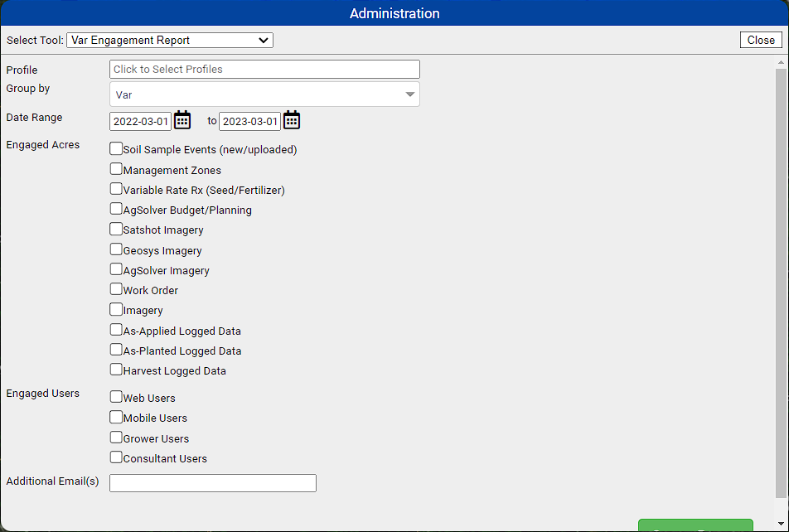Check AgSolver Imagery checkbox

[x=116, y=269]
